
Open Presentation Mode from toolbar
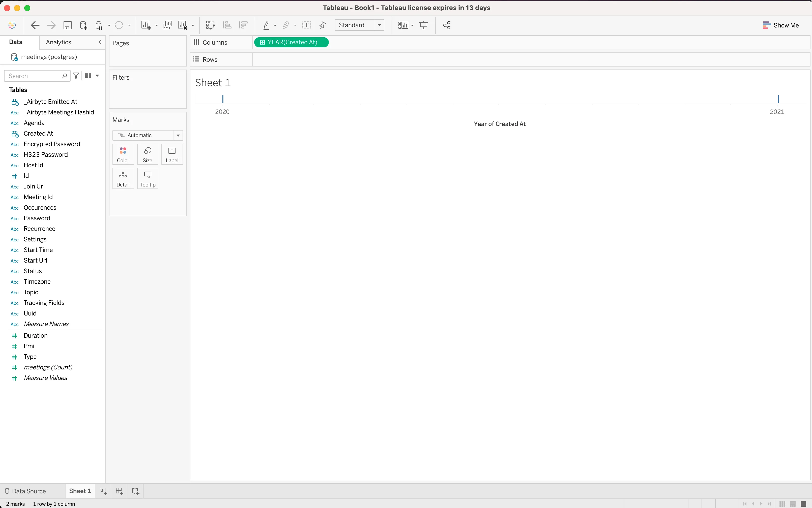coord(424,25)
